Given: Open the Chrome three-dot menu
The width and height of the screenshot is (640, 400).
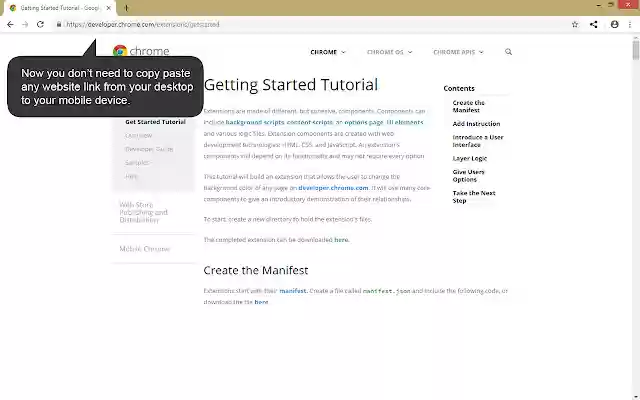Looking at the screenshot, I should point(630,24).
